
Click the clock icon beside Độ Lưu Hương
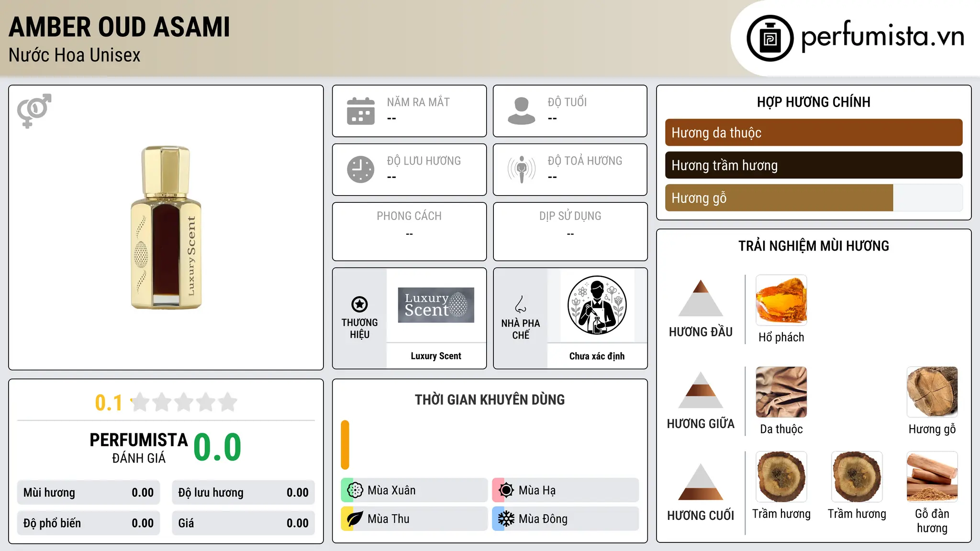361,169
